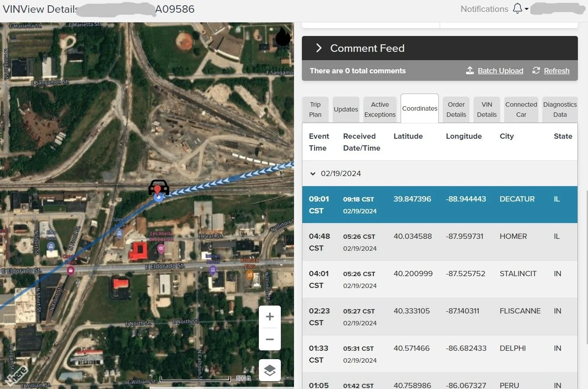Click the flame icon on the map
The width and height of the screenshot is (588, 389).
point(283,37)
